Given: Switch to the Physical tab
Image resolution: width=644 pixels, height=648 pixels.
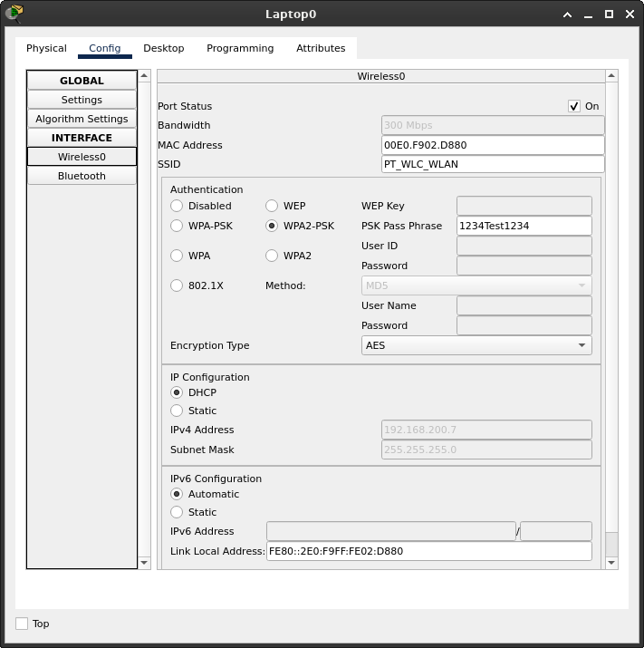Looking at the screenshot, I should click(46, 48).
